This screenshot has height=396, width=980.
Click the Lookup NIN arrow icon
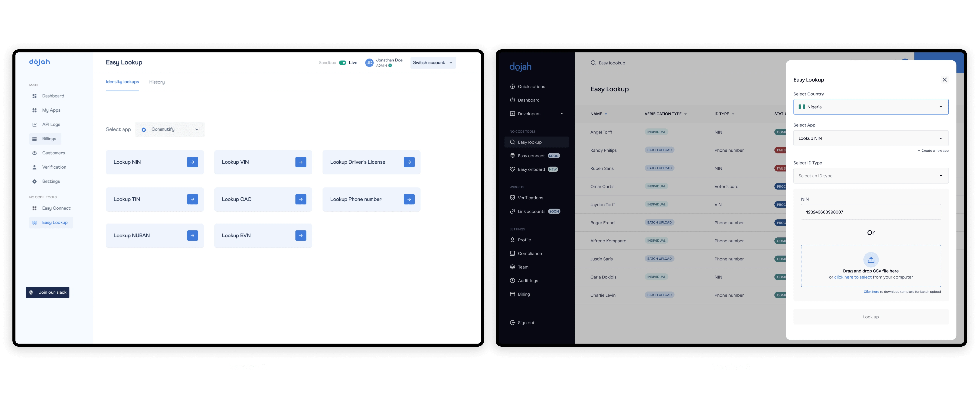[192, 162]
